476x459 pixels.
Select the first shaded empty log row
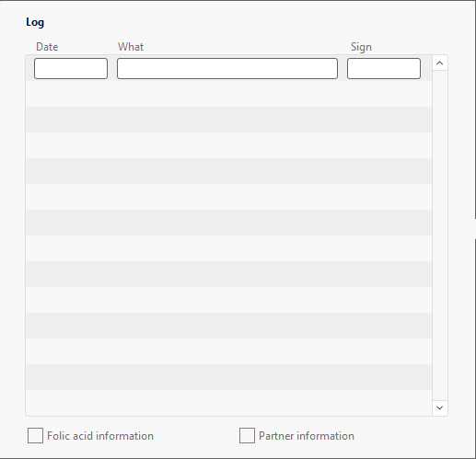[229, 120]
